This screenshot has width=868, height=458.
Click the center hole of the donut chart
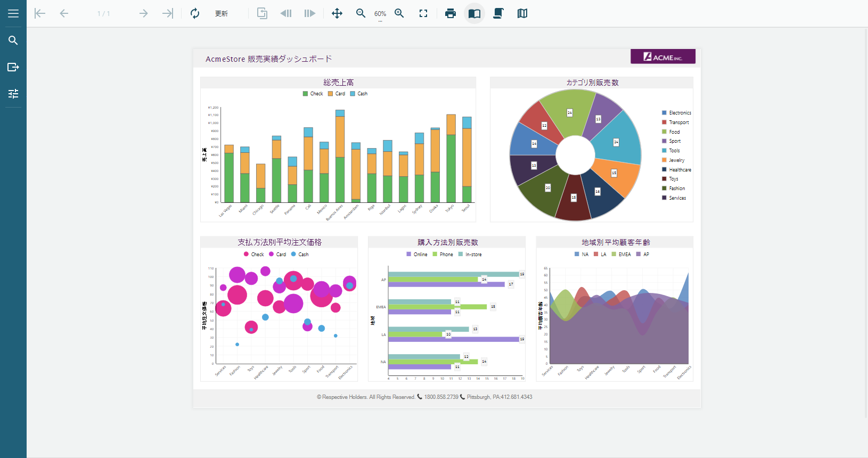pos(575,155)
